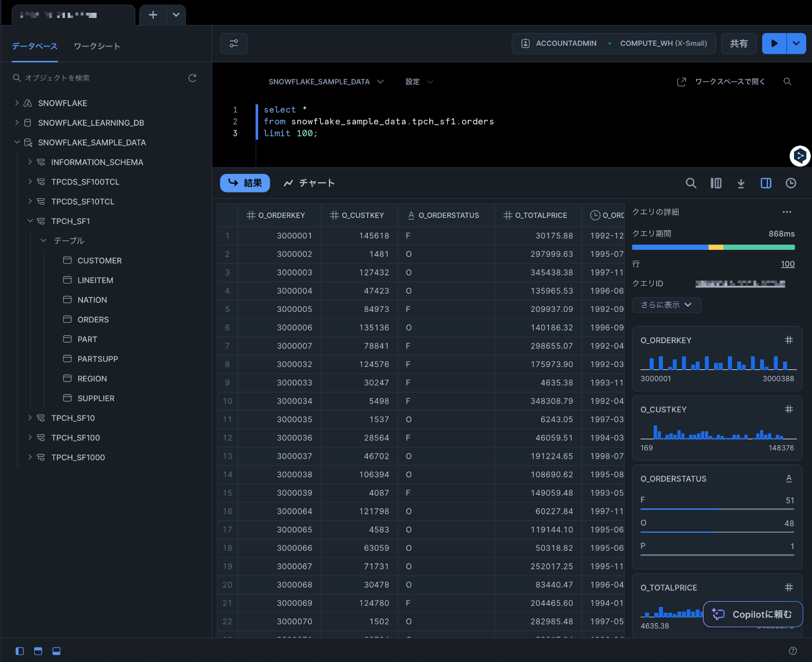Download the query results
Image resolution: width=812 pixels, height=662 pixels.
741,183
